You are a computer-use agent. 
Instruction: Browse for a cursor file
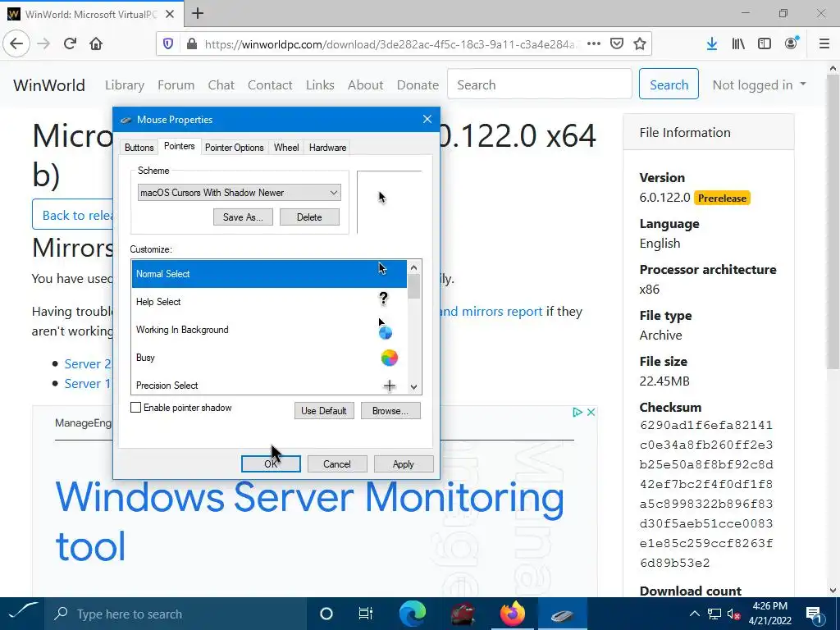coord(390,411)
